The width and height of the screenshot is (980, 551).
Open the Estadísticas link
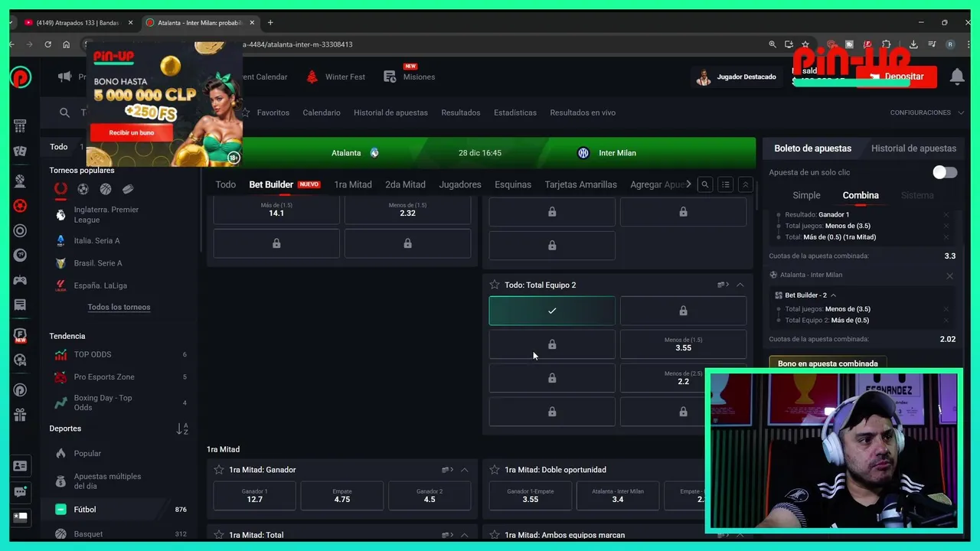coord(515,112)
